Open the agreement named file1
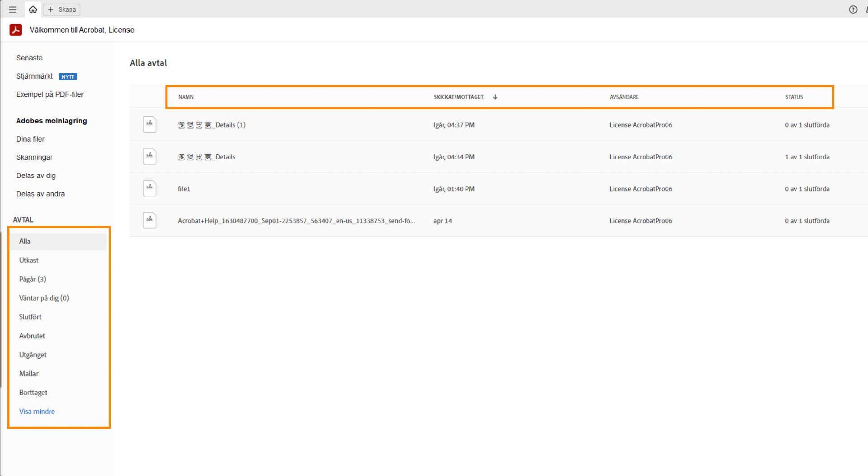This screenshot has height=476, width=868. [184, 189]
